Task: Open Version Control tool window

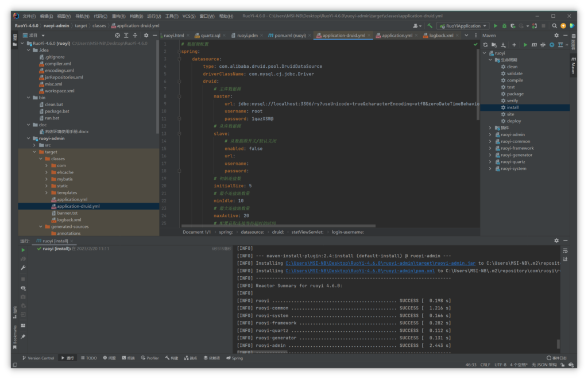Action: pyautogui.click(x=38, y=358)
